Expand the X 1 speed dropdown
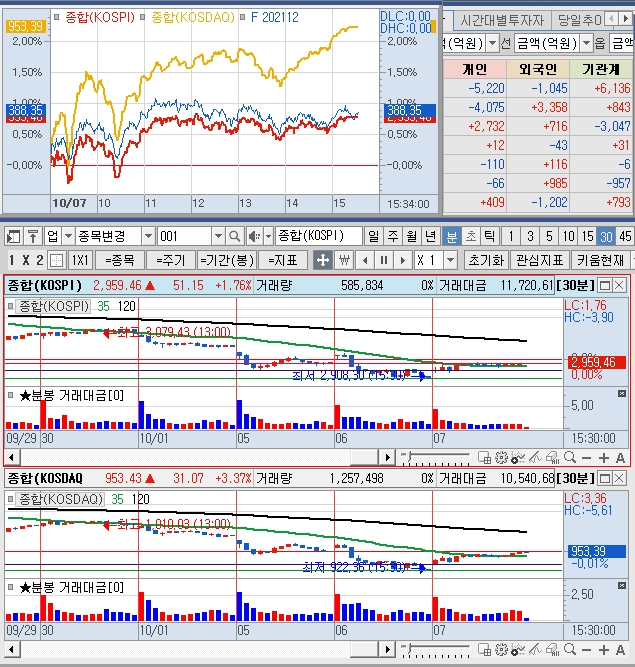The height and width of the screenshot is (667, 635). pyautogui.click(x=450, y=260)
